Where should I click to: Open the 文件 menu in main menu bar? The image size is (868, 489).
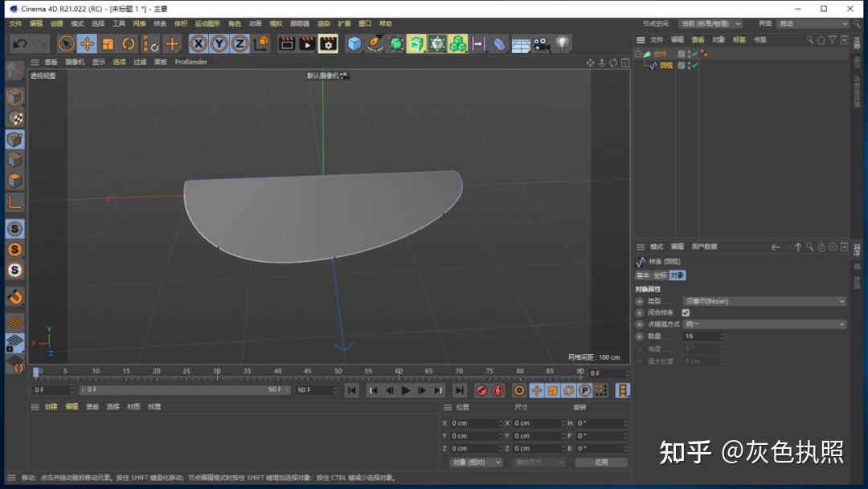15,24
